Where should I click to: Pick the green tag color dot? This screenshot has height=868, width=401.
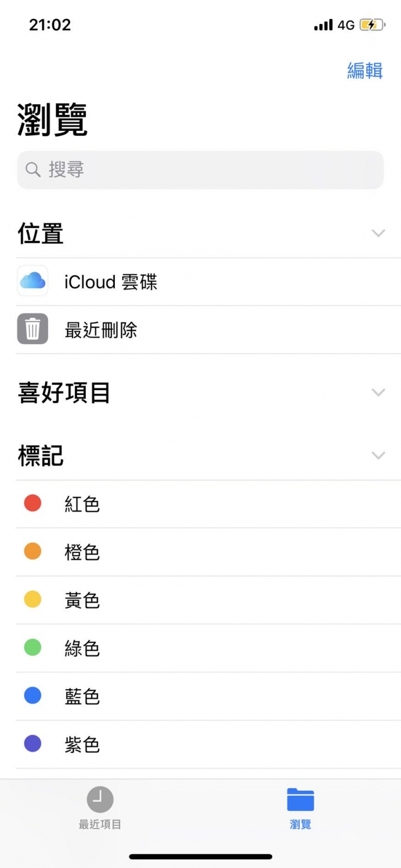pos(32,648)
